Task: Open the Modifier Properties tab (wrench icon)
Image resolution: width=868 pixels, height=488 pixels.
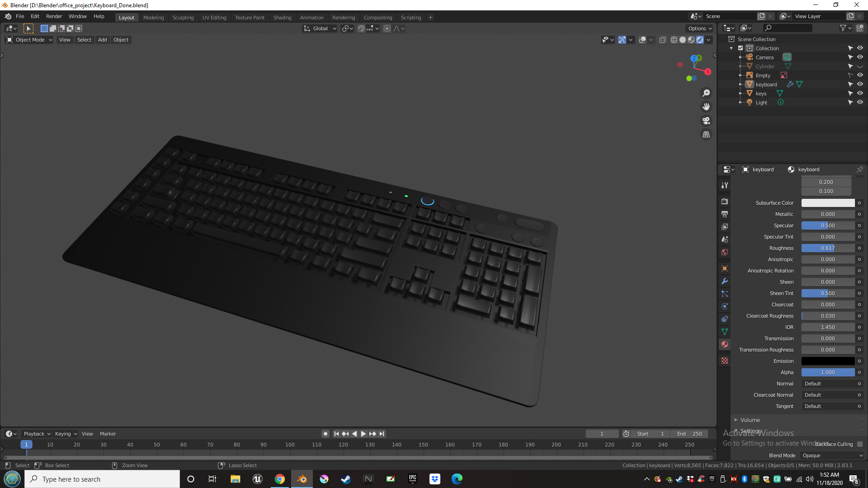Action: point(724,281)
